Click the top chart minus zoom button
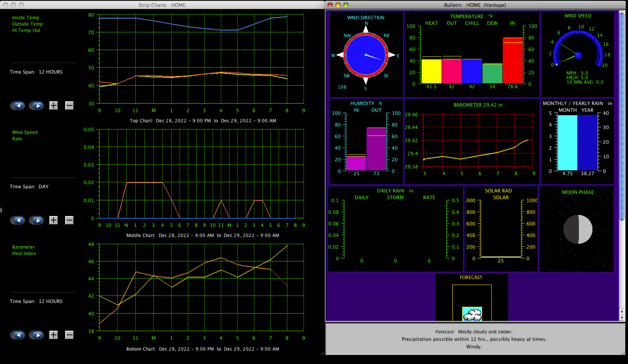The image size is (628, 364). [69, 105]
